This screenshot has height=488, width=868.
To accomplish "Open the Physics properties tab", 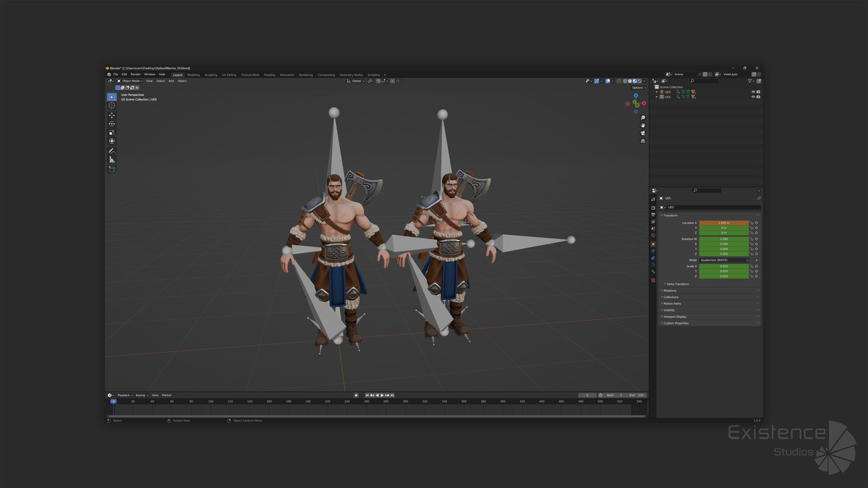I will click(x=653, y=251).
